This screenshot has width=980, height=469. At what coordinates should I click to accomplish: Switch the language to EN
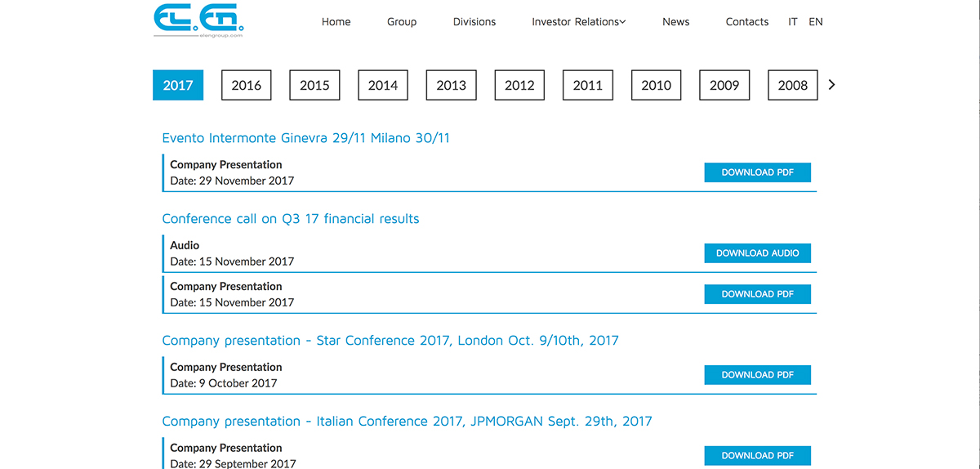[x=816, y=22]
